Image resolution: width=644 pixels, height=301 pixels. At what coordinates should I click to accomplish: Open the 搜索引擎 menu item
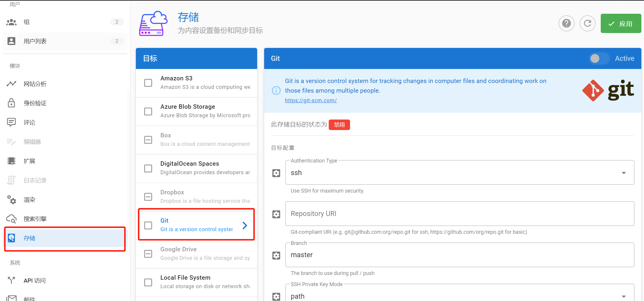click(65, 219)
